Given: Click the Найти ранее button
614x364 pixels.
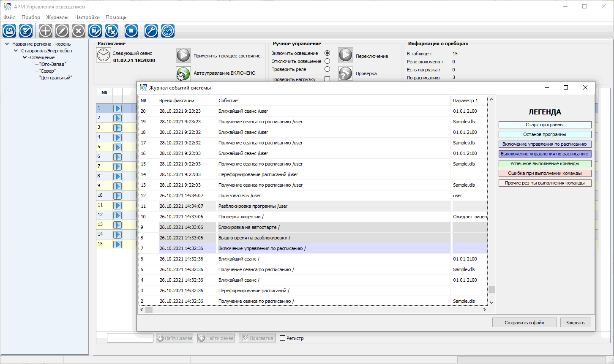Looking at the screenshot, I should [216, 338].
